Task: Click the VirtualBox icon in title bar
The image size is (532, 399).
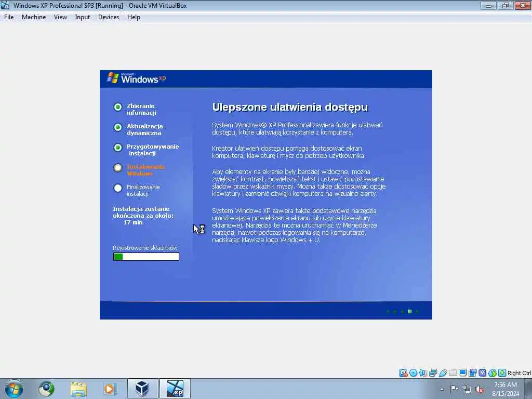Action: pos(5,5)
